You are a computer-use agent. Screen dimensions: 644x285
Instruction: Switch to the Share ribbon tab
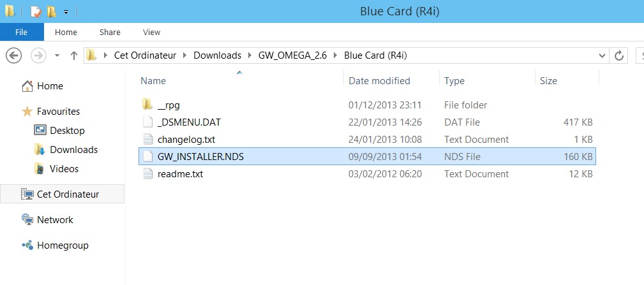[x=110, y=32]
